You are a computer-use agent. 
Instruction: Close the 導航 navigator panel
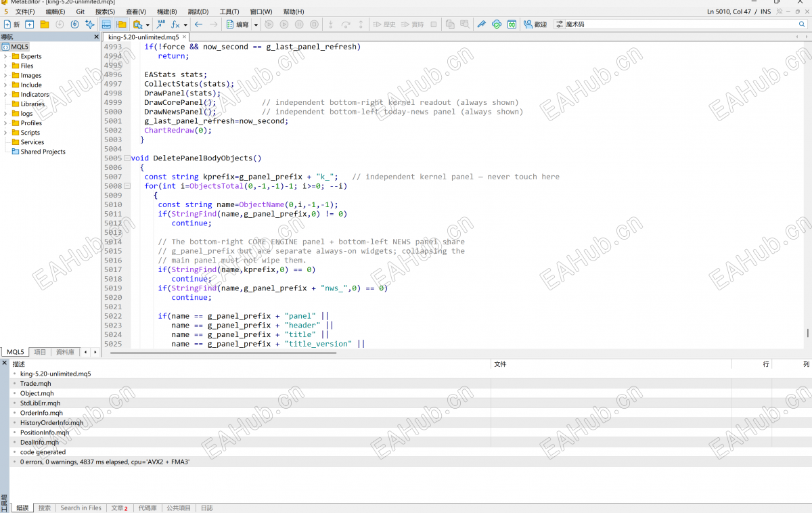pos(96,37)
